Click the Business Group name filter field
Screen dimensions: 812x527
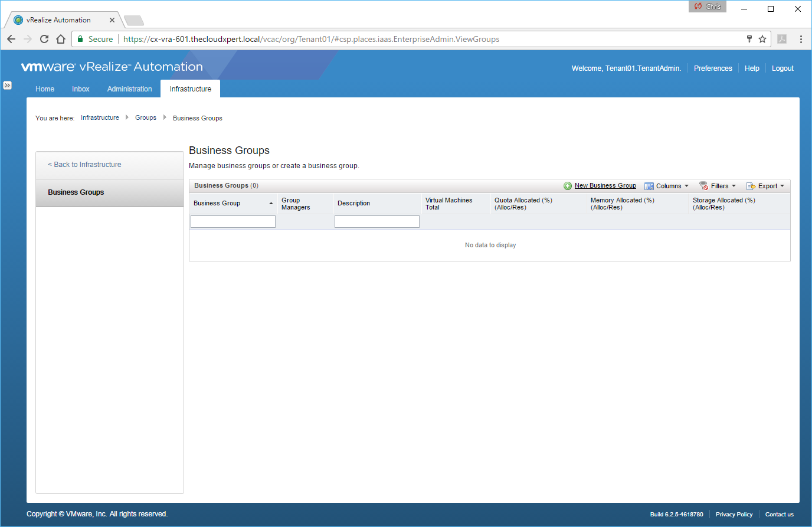[x=233, y=221]
